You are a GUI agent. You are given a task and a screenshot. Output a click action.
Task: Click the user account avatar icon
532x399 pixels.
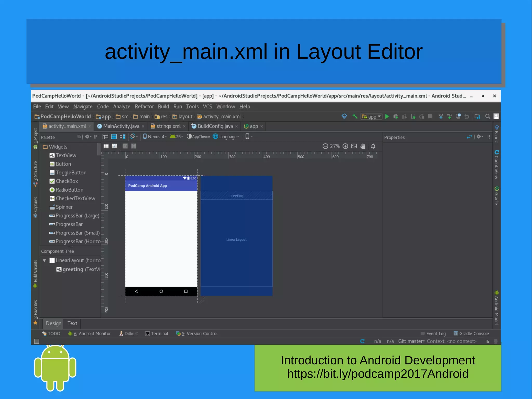coord(496,116)
